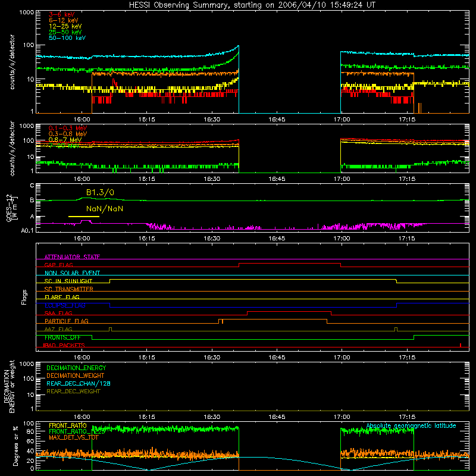Screen dimensions: 476x476
Task: Click the red BAD_PACKETS tick mark
Action: point(461,345)
